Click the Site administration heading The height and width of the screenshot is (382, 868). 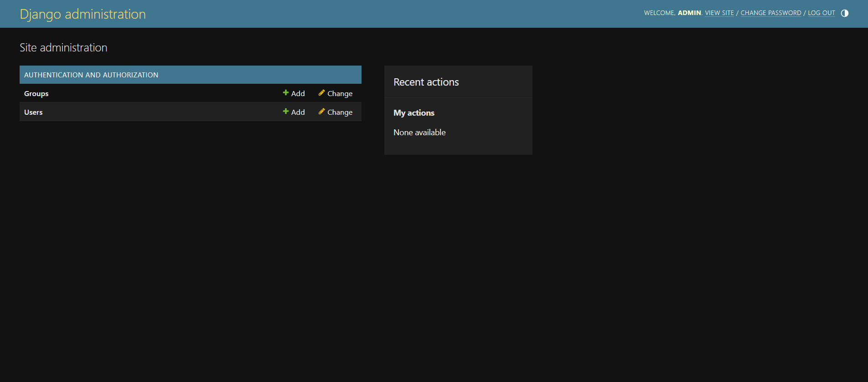click(63, 47)
